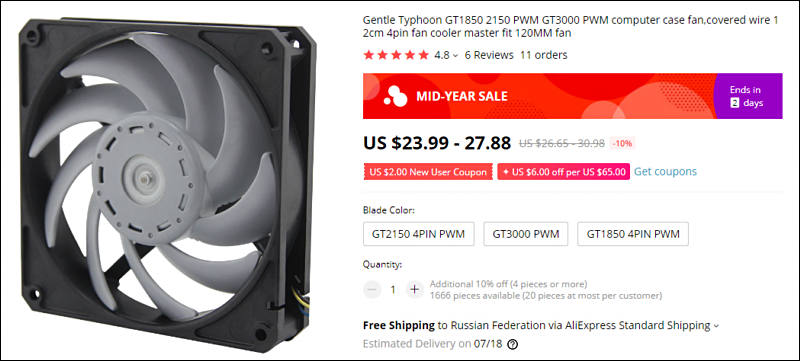
Task: Click the fifth rating star
Action: 423,55
